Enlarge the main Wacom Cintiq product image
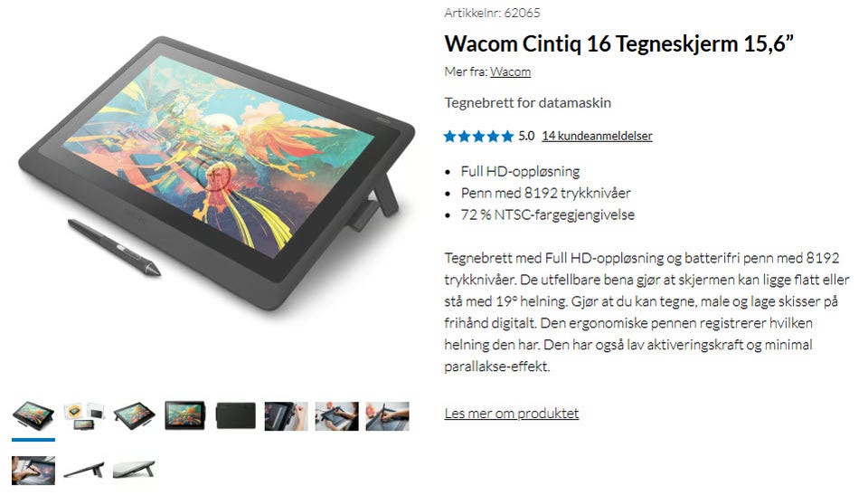This screenshot has height=495, width=868. tap(217, 173)
